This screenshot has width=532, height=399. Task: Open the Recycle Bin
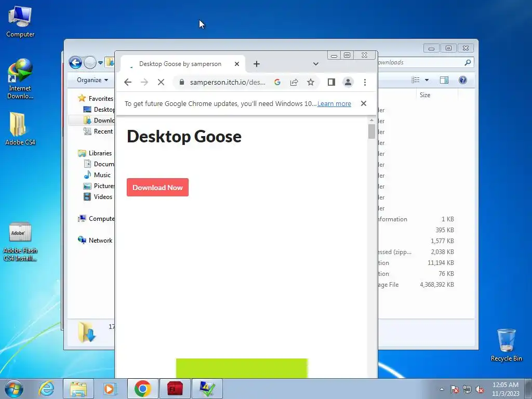(x=506, y=345)
